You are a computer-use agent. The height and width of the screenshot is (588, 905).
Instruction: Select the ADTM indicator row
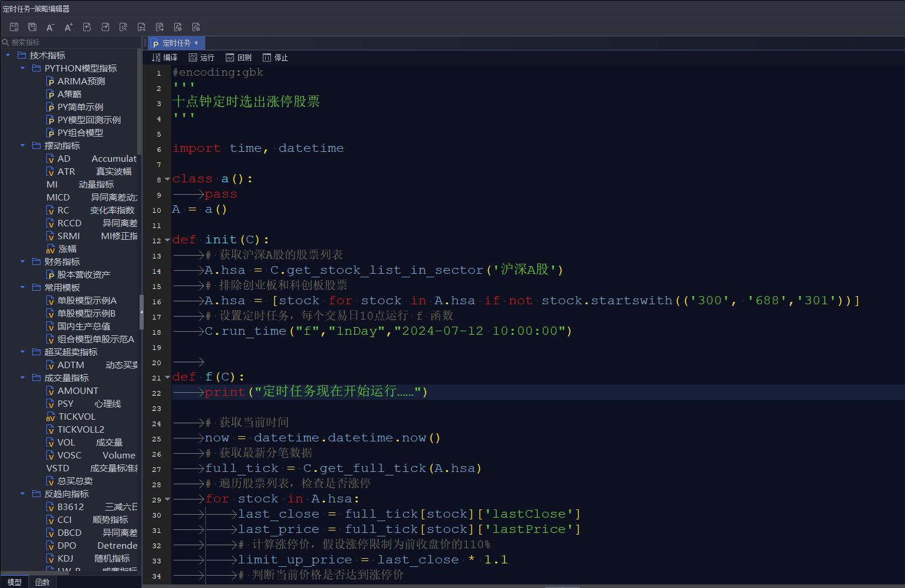click(x=91, y=365)
